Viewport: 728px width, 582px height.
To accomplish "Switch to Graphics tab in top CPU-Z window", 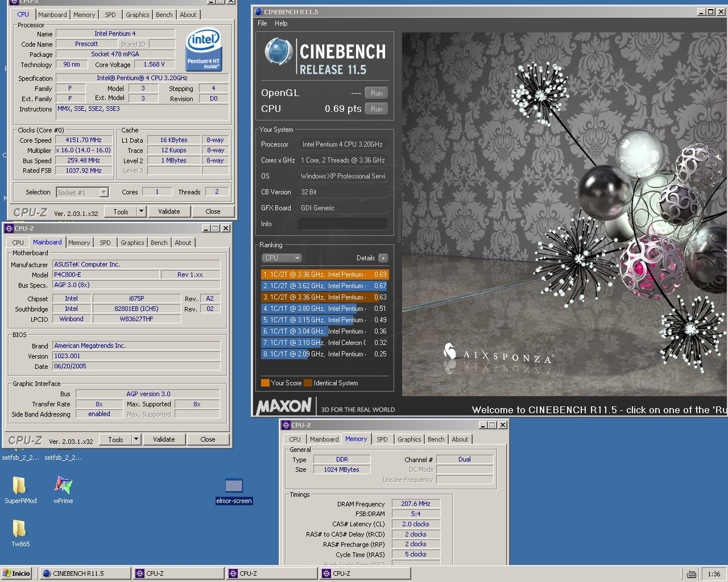I will click(138, 15).
